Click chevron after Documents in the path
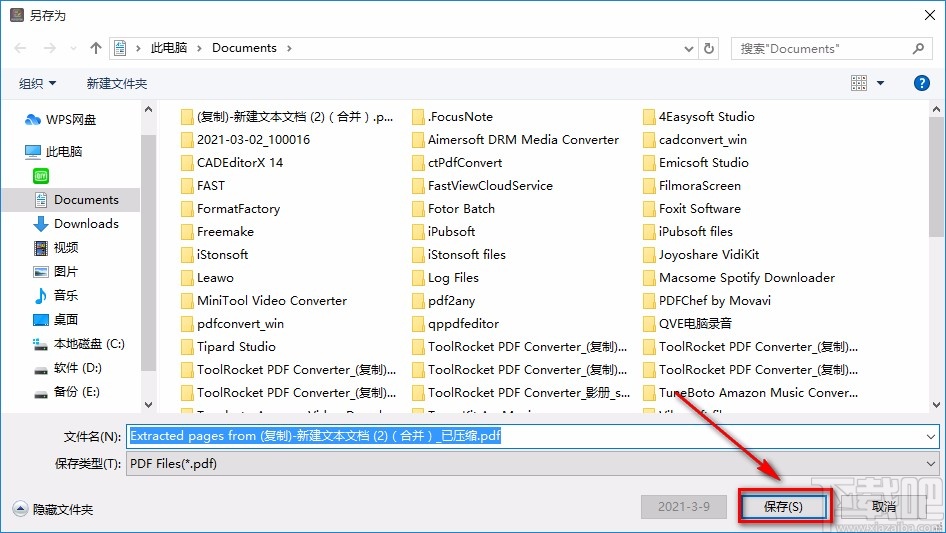The height and width of the screenshot is (533, 946). pyautogui.click(x=289, y=48)
